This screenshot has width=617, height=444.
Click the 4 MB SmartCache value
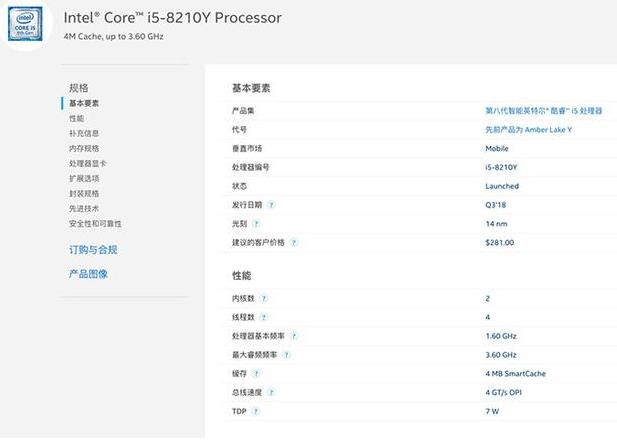(515, 374)
